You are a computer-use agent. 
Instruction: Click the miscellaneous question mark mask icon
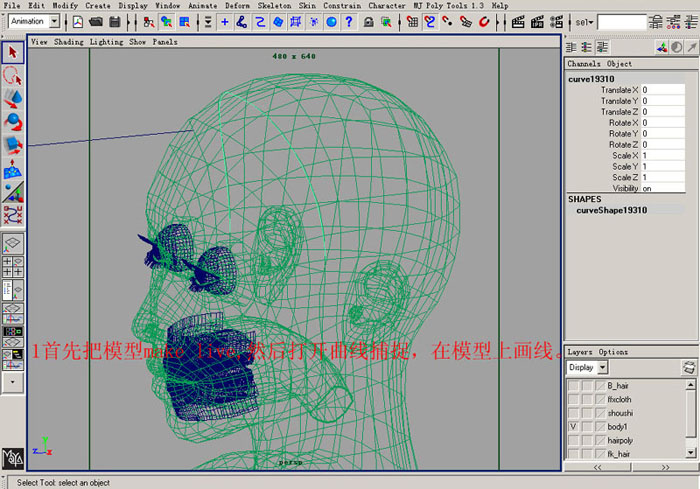click(x=349, y=22)
